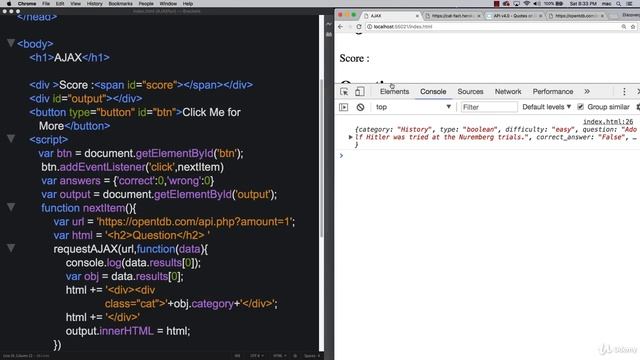Screen dimensions: 640x360
Task: Open Notification Center icon in the menu bar
Action: point(629,4)
